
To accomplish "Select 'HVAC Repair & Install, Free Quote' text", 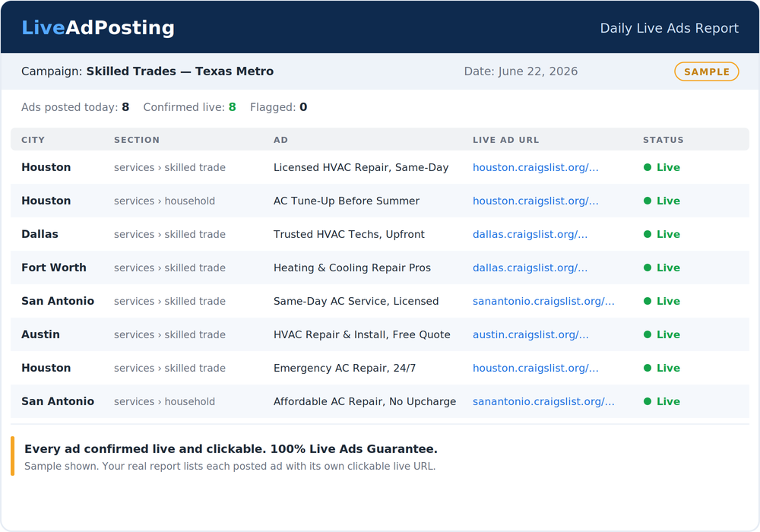I will (x=362, y=334).
